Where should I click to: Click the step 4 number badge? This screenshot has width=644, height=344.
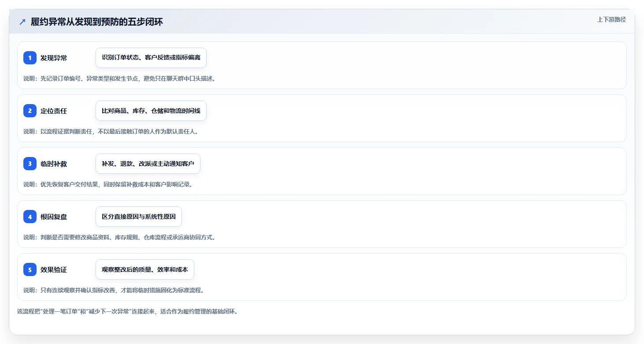pos(30,217)
